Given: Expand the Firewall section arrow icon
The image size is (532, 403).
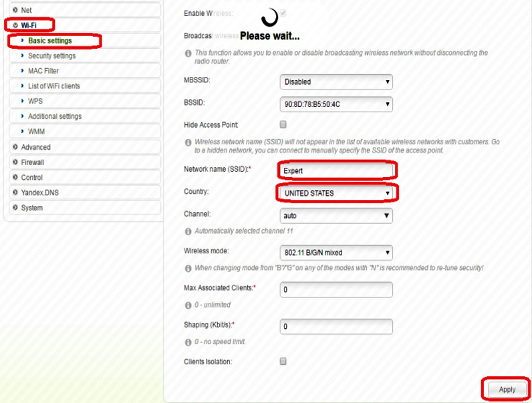Looking at the screenshot, I should 15,162.
